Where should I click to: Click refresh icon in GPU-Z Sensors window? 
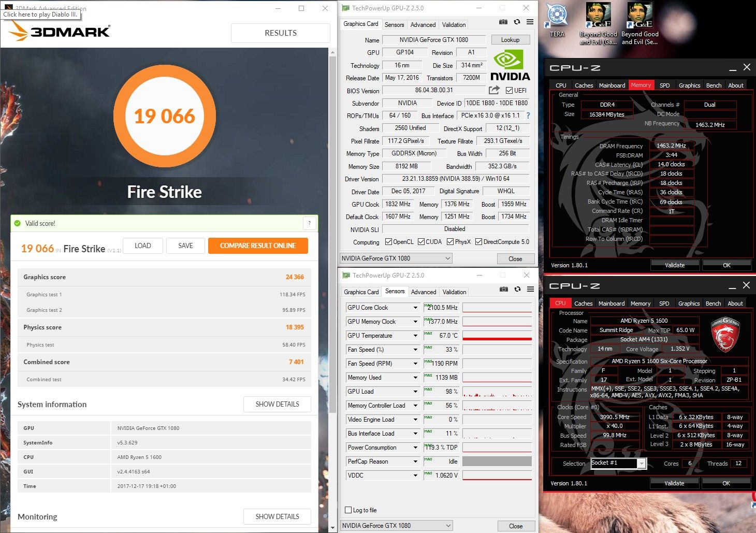517,289
